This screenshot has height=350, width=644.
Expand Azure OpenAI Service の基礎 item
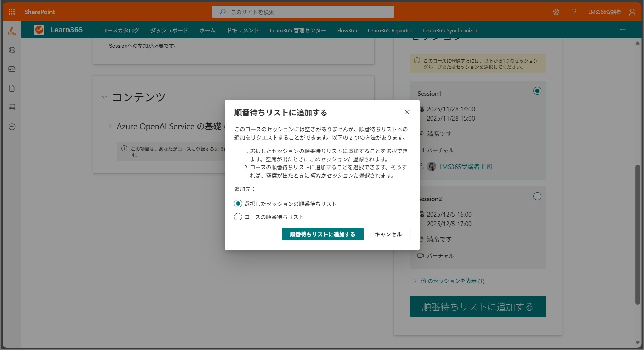click(110, 126)
